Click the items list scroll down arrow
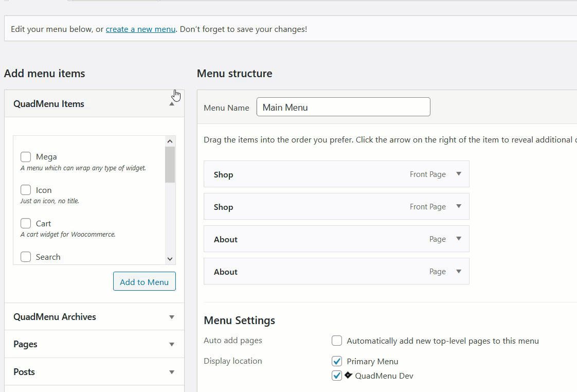This screenshot has height=392, width=577. point(170,259)
